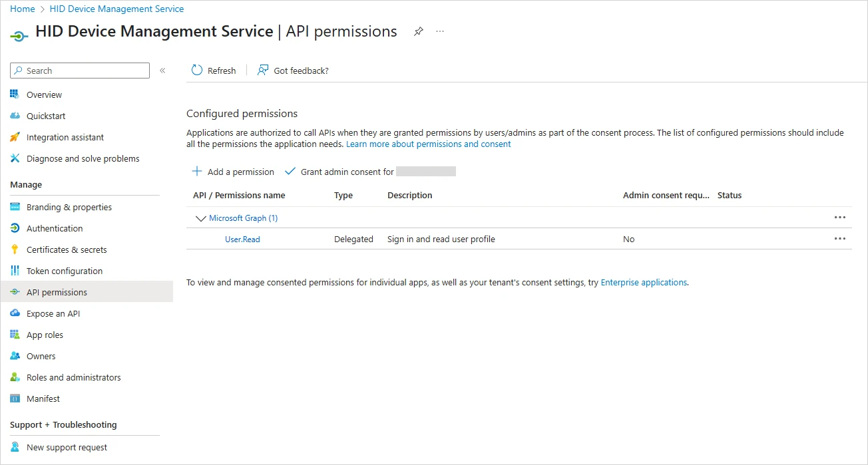Follow the Enterprise applications link
The width and height of the screenshot is (868, 465).
[x=643, y=283]
